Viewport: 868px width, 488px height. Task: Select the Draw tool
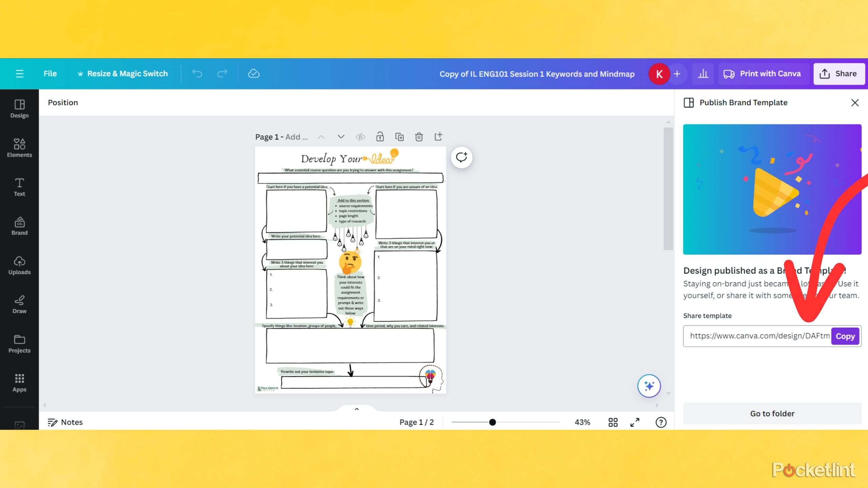click(19, 304)
